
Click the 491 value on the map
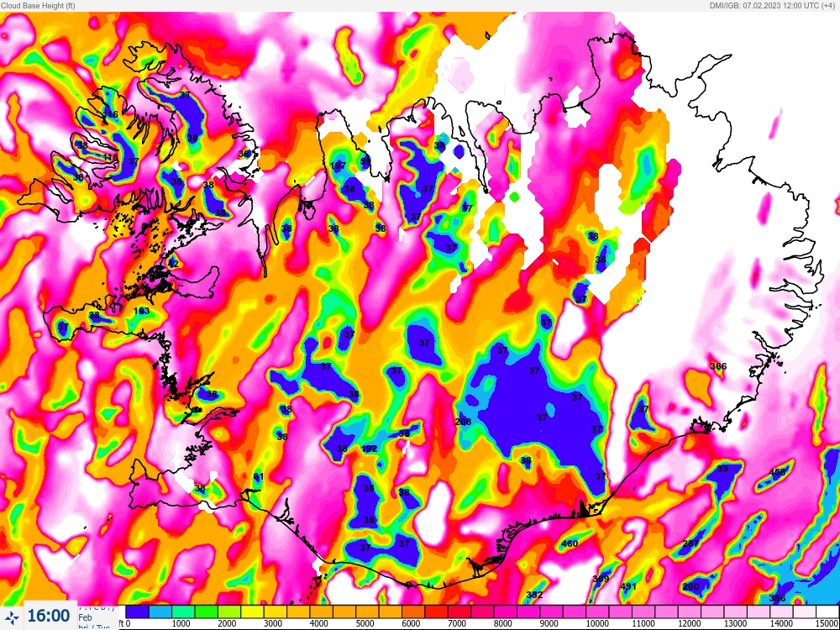(x=628, y=586)
